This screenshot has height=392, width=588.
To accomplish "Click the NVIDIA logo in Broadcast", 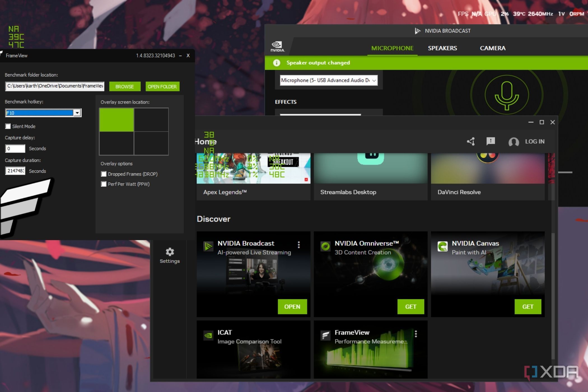I will [277, 46].
